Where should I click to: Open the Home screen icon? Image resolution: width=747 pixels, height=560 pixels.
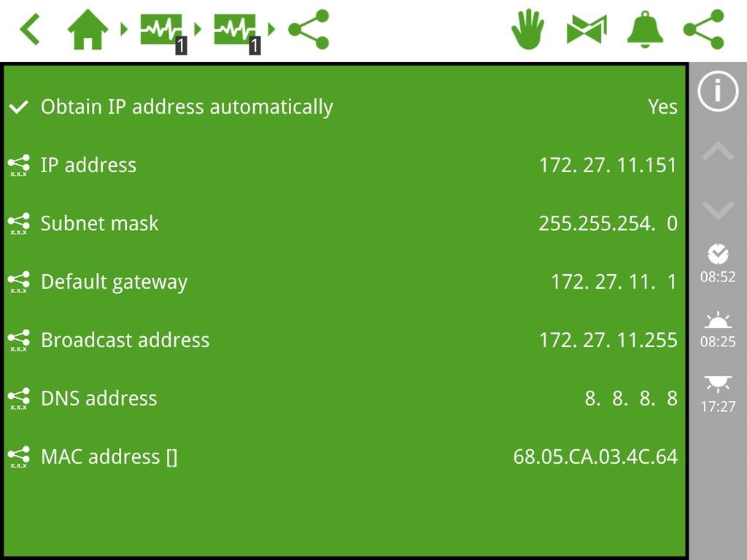pos(88,29)
